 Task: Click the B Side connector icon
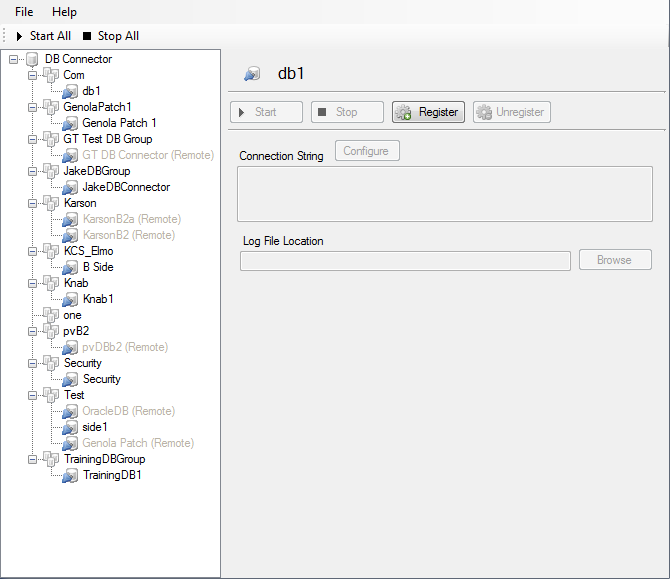coord(71,267)
